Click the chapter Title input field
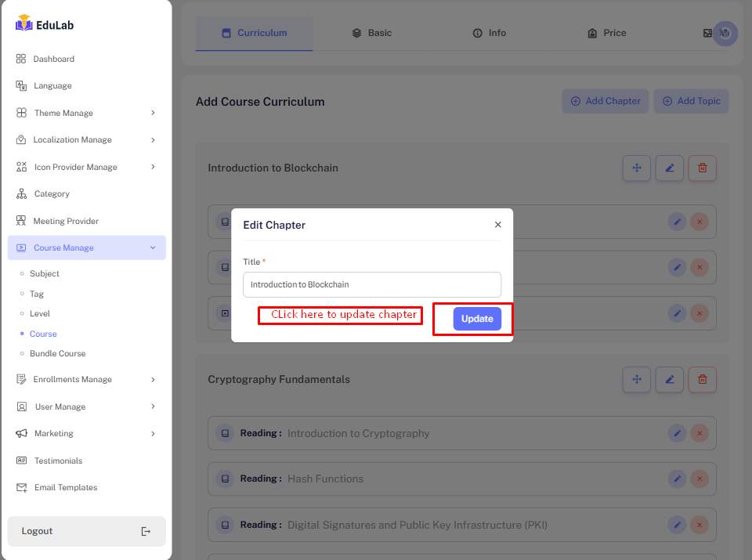This screenshot has width=752, height=560. pyautogui.click(x=371, y=284)
